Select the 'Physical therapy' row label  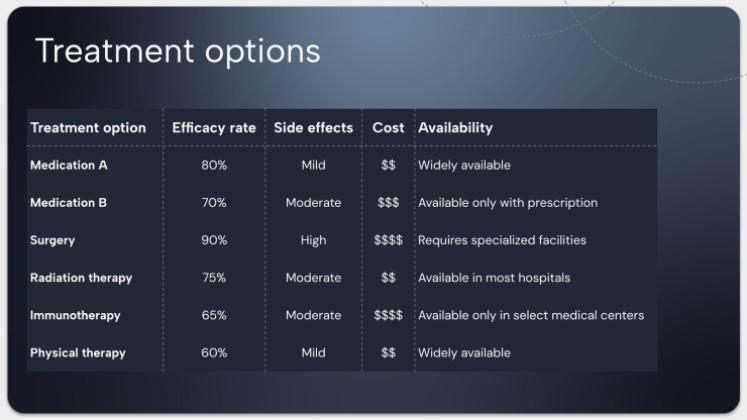[78, 353]
